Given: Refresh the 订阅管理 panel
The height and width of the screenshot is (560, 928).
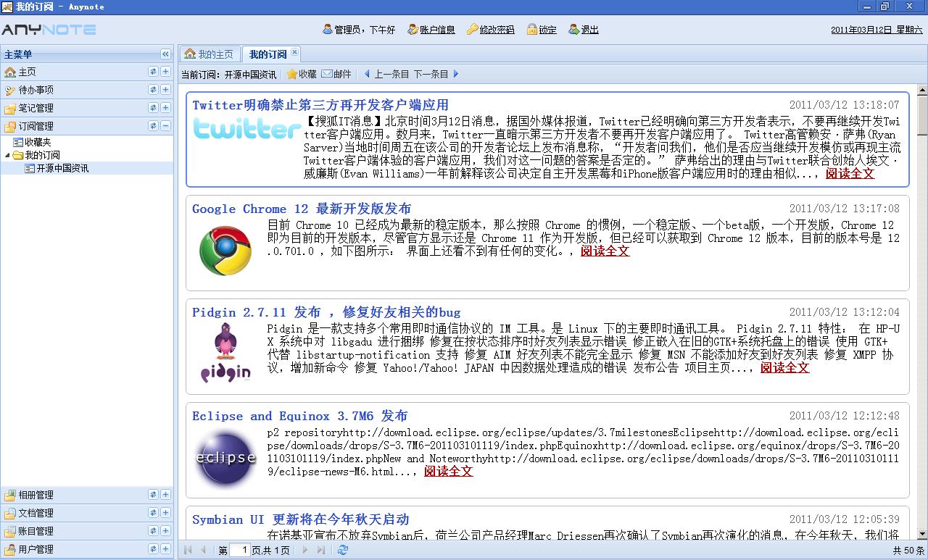Looking at the screenshot, I should (153, 126).
